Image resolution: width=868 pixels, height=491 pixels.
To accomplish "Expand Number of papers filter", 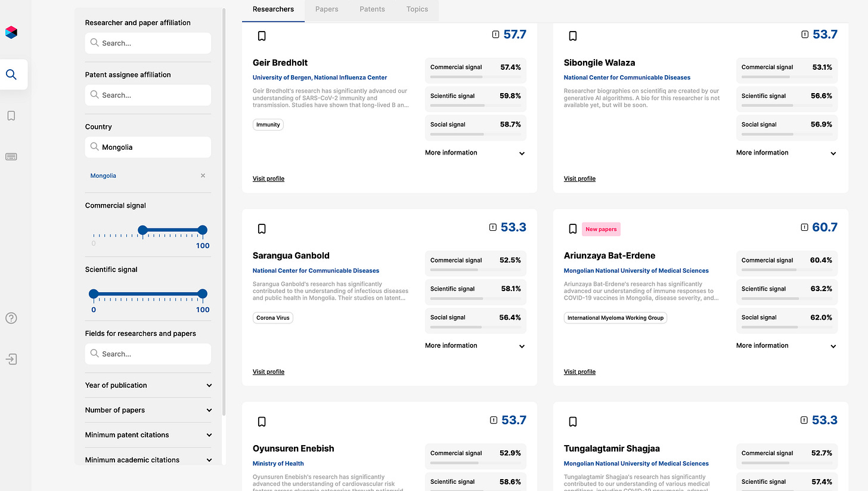I will point(148,410).
